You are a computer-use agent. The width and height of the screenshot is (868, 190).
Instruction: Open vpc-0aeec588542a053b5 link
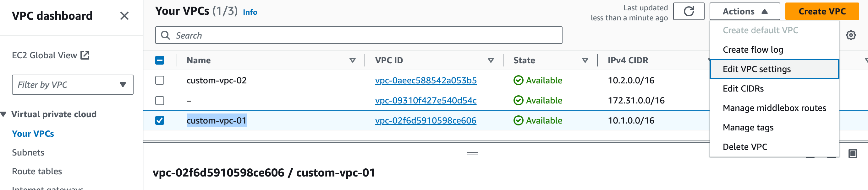coord(426,80)
